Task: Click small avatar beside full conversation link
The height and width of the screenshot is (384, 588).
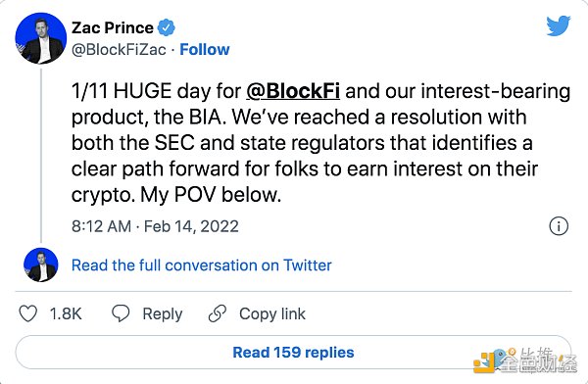Action: pyautogui.click(x=41, y=264)
